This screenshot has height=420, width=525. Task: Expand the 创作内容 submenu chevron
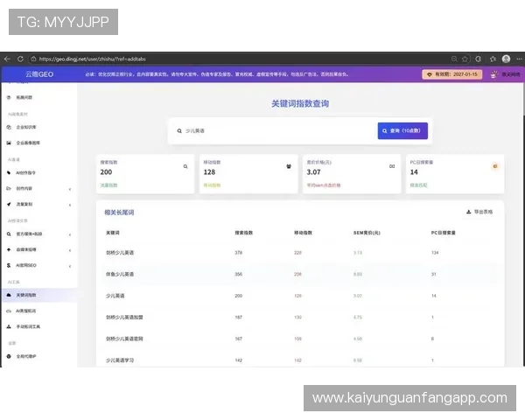pyautogui.click(x=70, y=189)
